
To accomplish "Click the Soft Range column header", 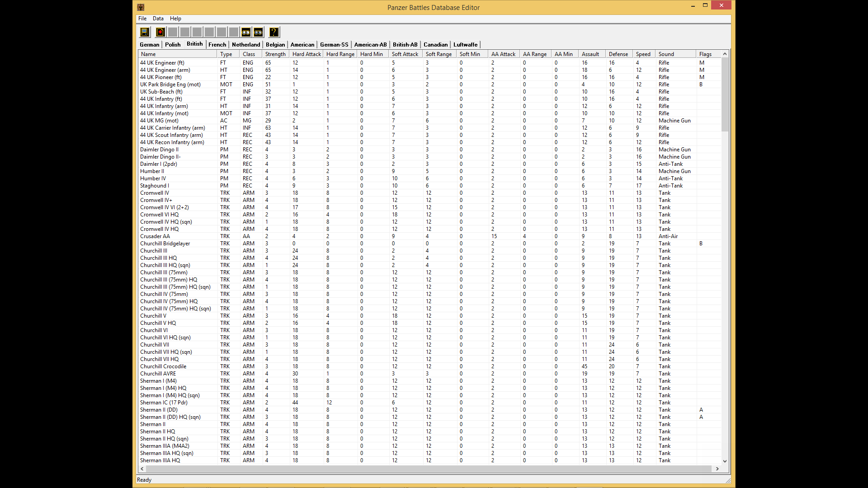I will point(440,54).
